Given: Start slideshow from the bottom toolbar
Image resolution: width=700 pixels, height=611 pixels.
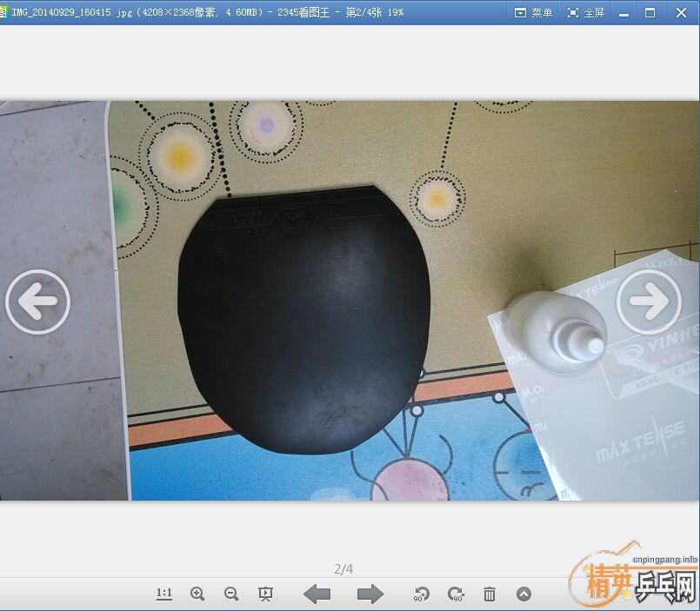Looking at the screenshot, I should click(x=266, y=594).
